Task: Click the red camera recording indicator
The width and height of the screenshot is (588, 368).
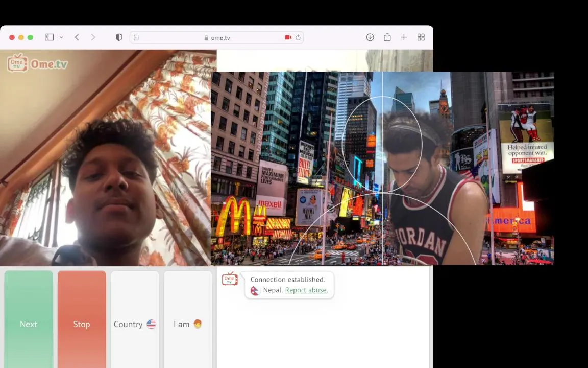Action: click(x=288, y=37)
